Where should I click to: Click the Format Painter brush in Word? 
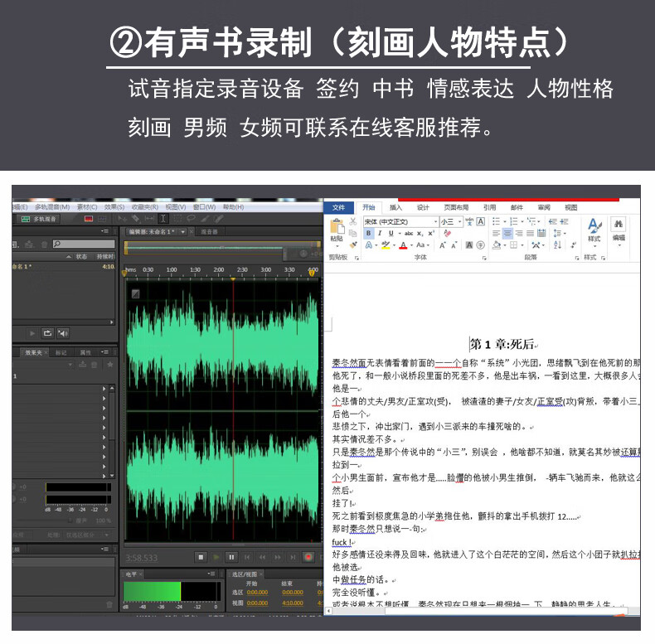tap(353, 245)
